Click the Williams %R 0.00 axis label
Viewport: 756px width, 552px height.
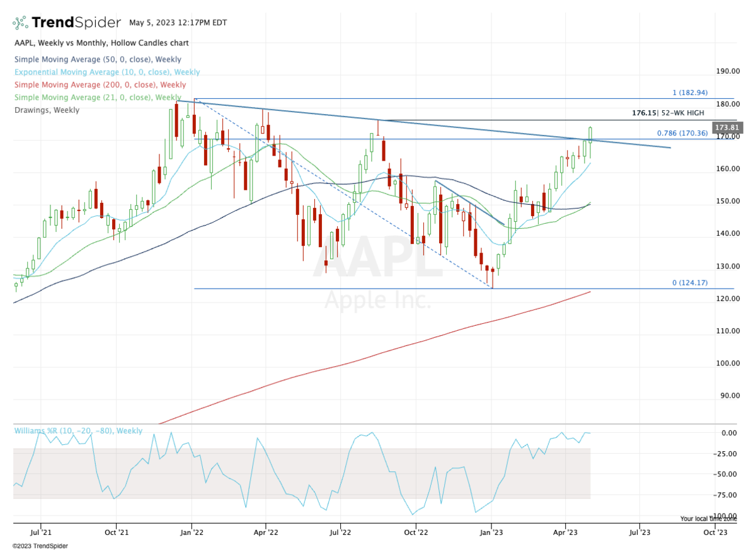tap(729, 433)
